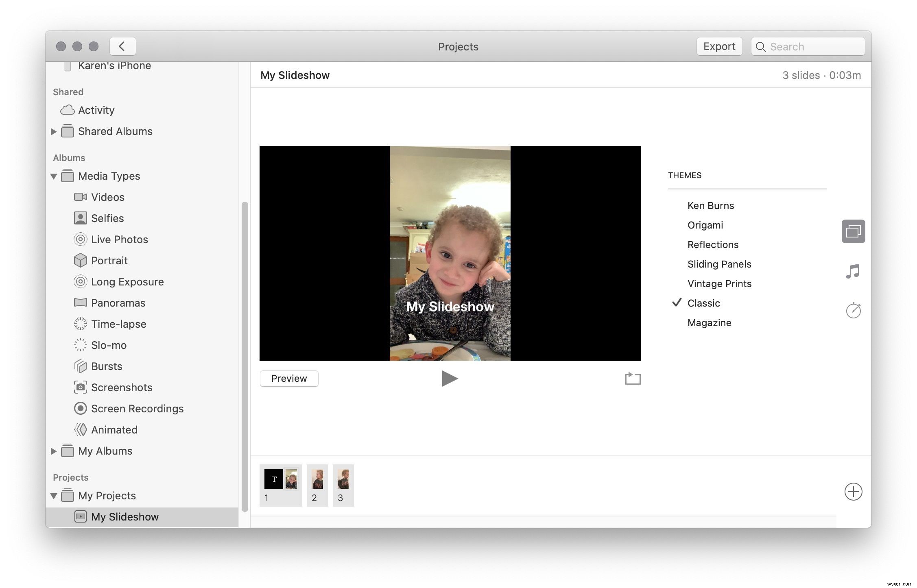Viewport: 917px width, 588px height.
Task: Click the play button to preview slideshow
Action: [449, 378]
